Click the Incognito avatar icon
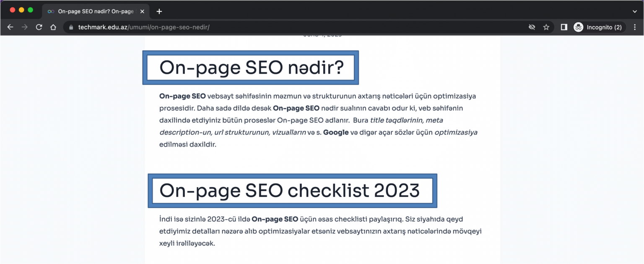Screen dimensions: 644x264 tap(578, 27)
